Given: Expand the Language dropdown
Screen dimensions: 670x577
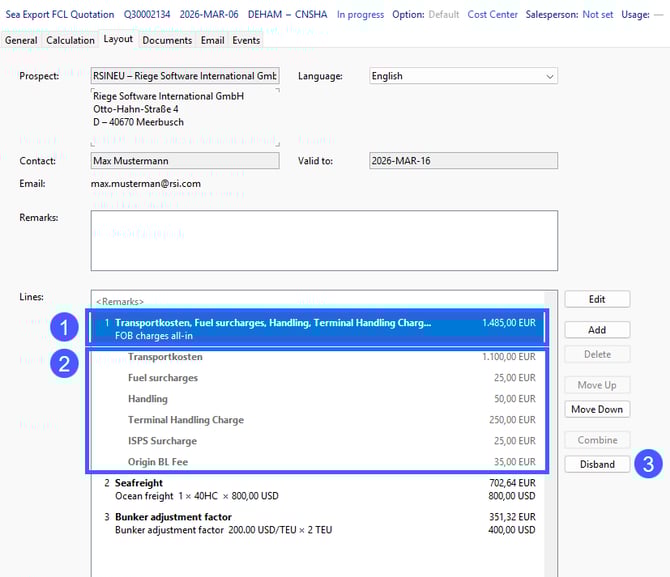Looking at the screenshot, I should (x=549, y=76).
